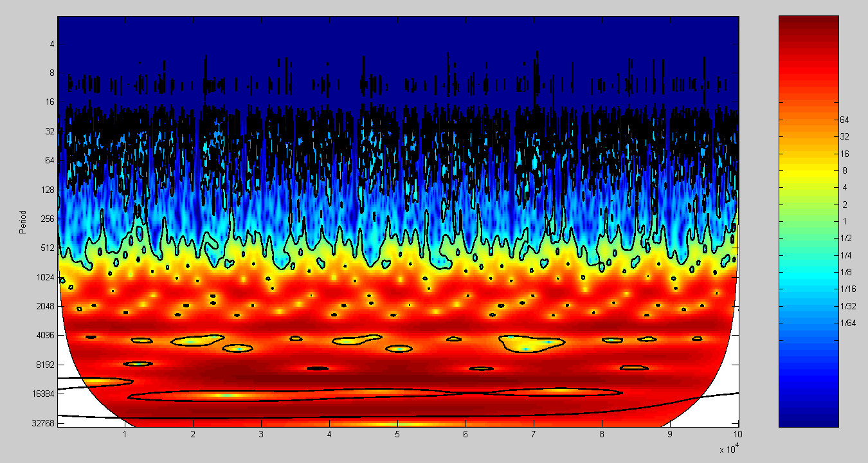Click the x 10^4 axis exponent label
This screenshot has width=868, height=463.
730,449
